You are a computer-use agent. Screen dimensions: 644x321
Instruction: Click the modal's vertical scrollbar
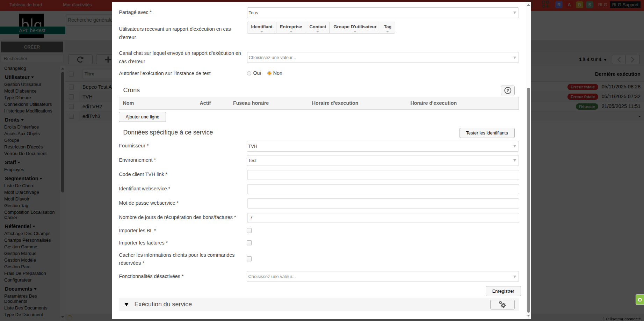pyautogui.click(x=528, y=199)
